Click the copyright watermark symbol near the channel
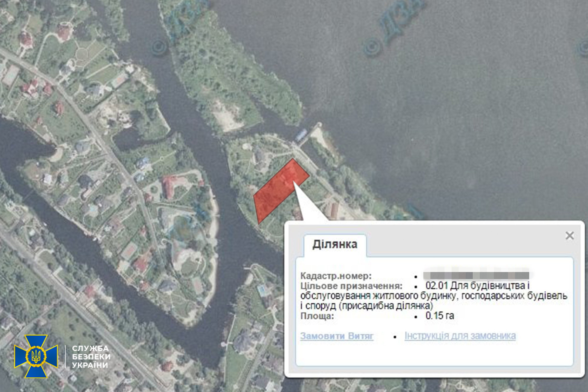 pyautogui.click(x=160, y=47)
